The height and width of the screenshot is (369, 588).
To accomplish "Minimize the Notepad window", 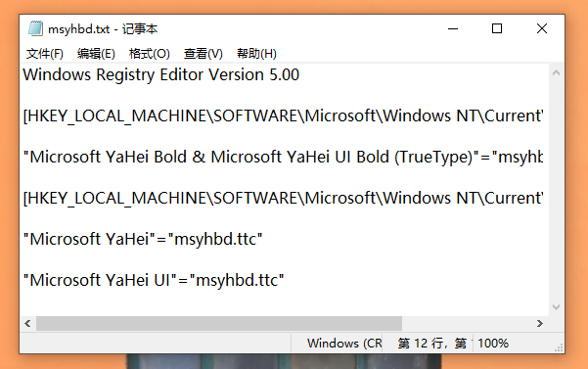I will (453, 28).
